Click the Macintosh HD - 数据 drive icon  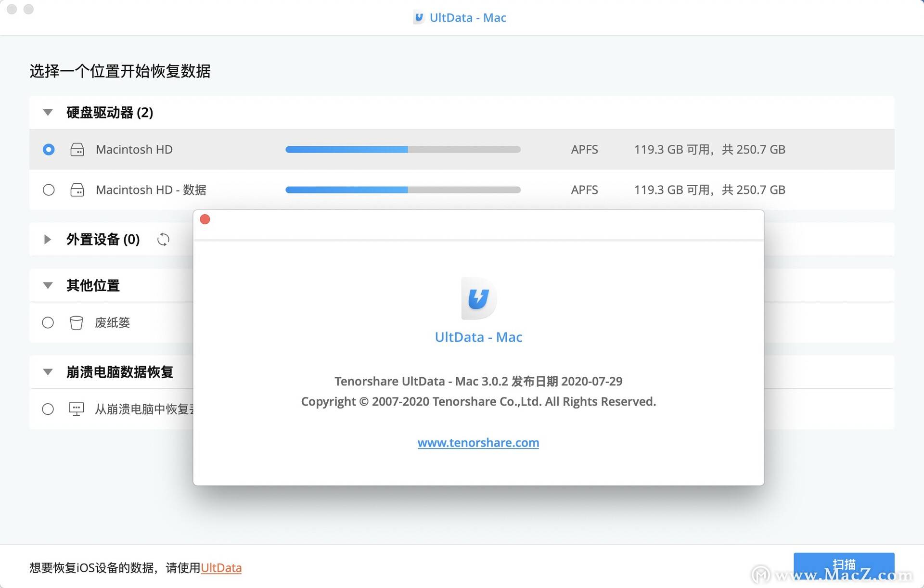pos(77,190)
